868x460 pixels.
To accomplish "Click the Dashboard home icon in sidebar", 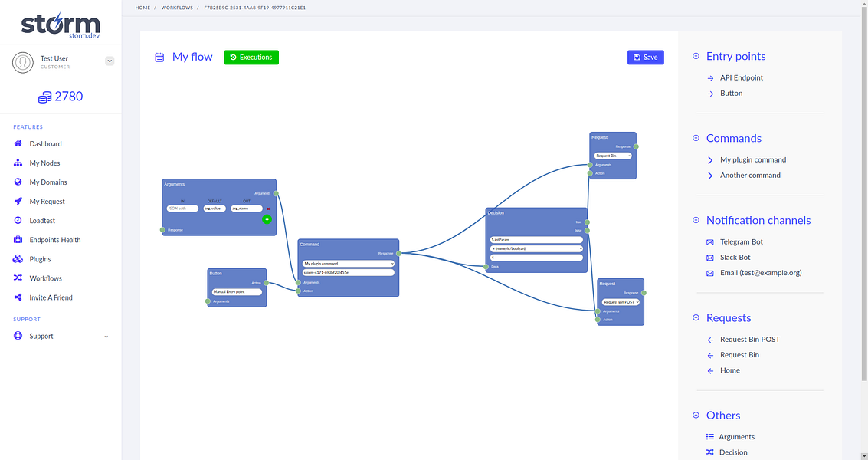I will click(17, 143).
